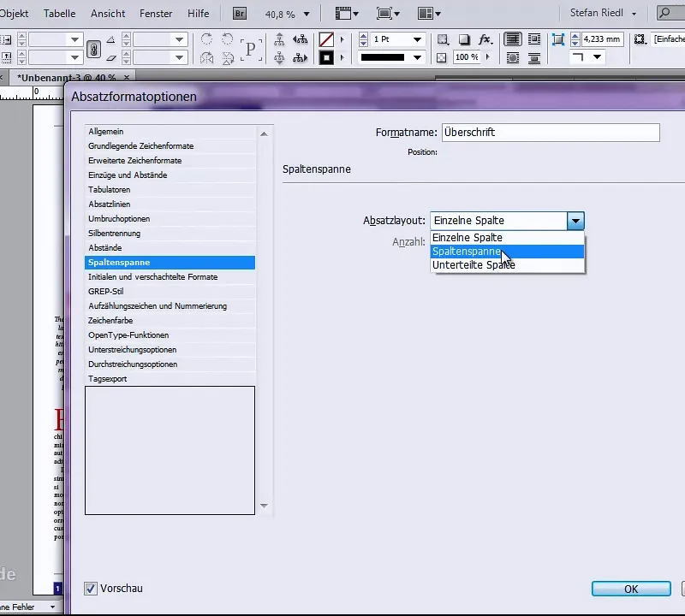Click the select content icon
685x616 pixels.
(x=279, y=57)
